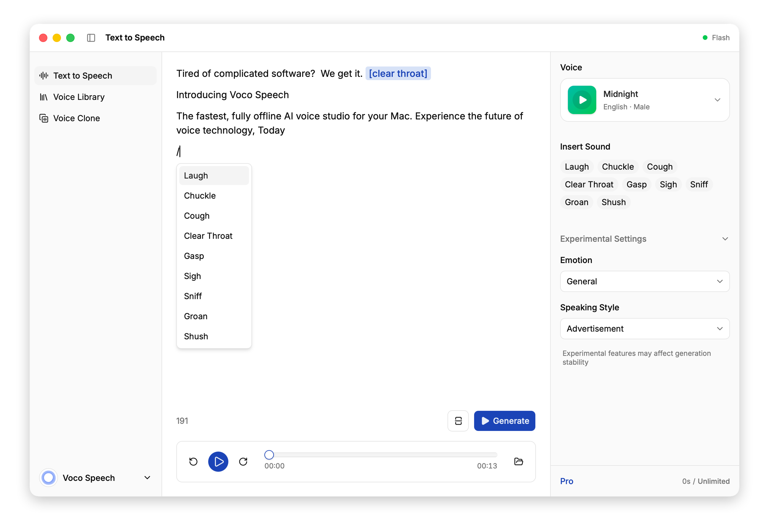Change Speaking Style from Advertisement

click(x=644, y=329)
